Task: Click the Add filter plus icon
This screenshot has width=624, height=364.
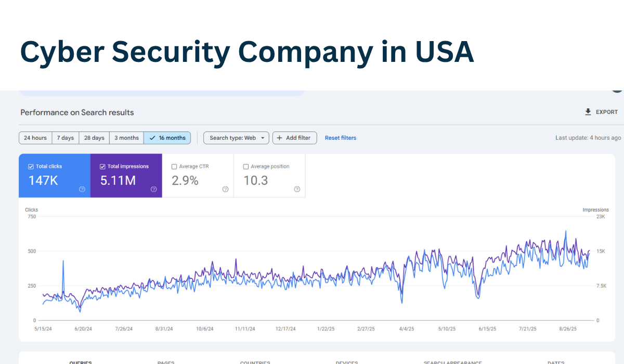Action: point(280,138)
